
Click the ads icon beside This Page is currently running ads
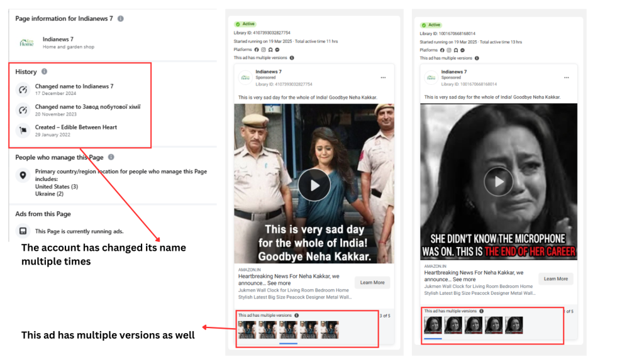pos(23,231)
